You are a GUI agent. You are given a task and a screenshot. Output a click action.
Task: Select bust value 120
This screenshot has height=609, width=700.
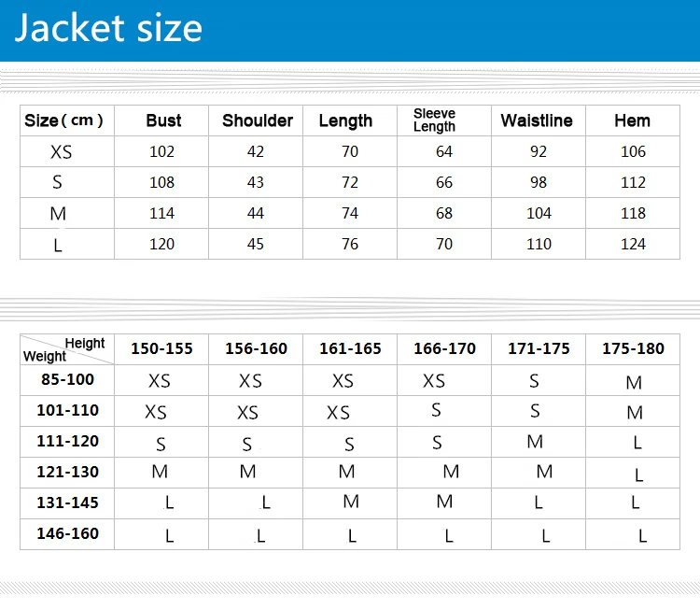pos(161,244)
